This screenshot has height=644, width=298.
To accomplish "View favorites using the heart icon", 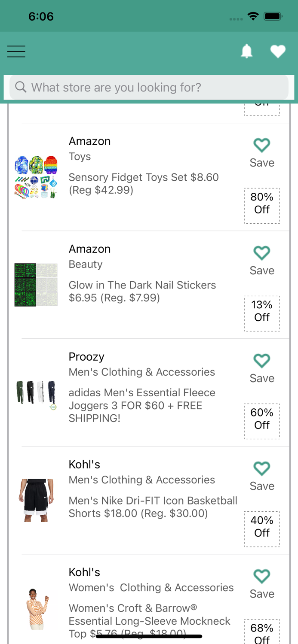I will (278, 51).
